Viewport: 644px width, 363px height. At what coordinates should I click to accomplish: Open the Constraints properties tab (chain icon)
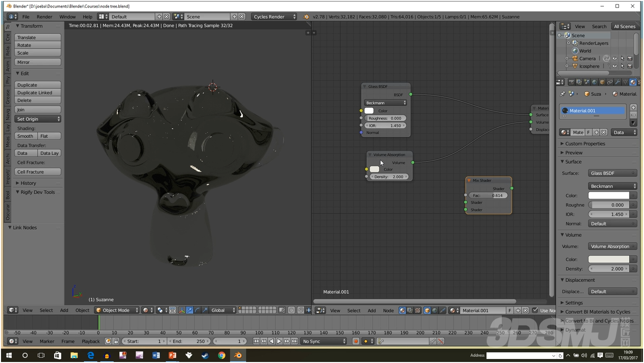(610, 82)
